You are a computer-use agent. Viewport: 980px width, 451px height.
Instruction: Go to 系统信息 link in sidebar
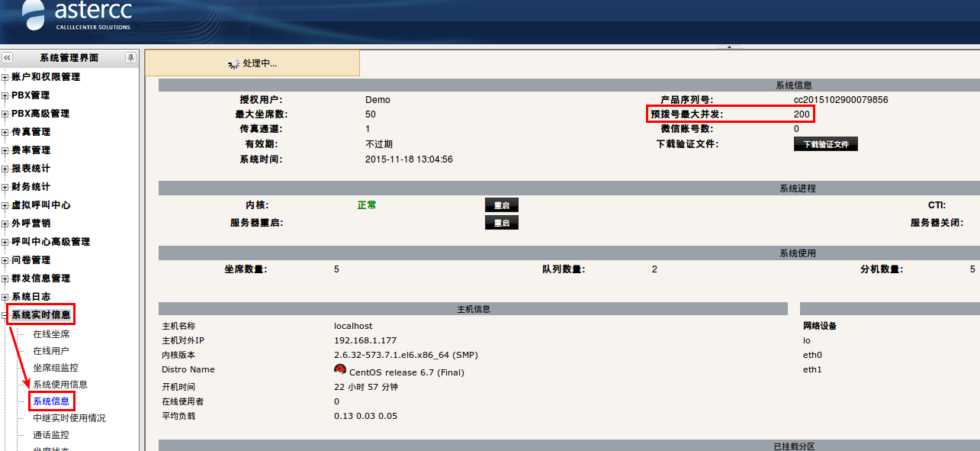[50, 401]
